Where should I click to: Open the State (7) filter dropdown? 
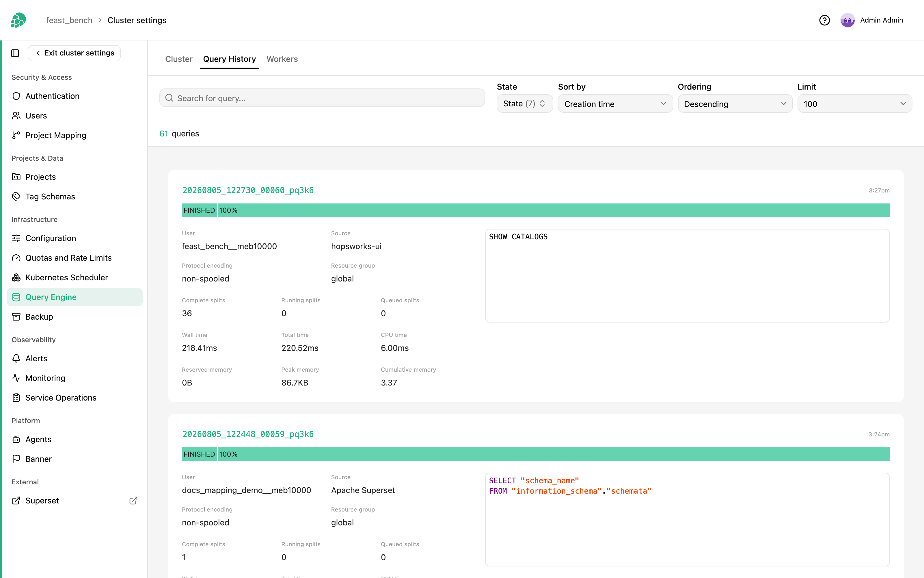tap(525, 103)
